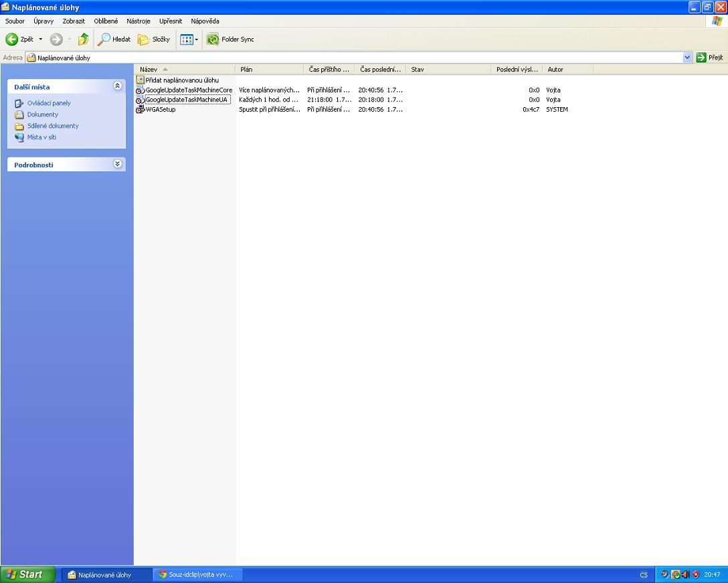Open the views layout icon

coord(186,39)
